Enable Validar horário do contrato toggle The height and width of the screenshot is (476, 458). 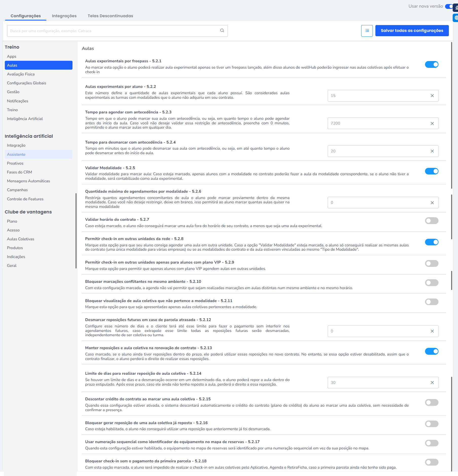431,221
